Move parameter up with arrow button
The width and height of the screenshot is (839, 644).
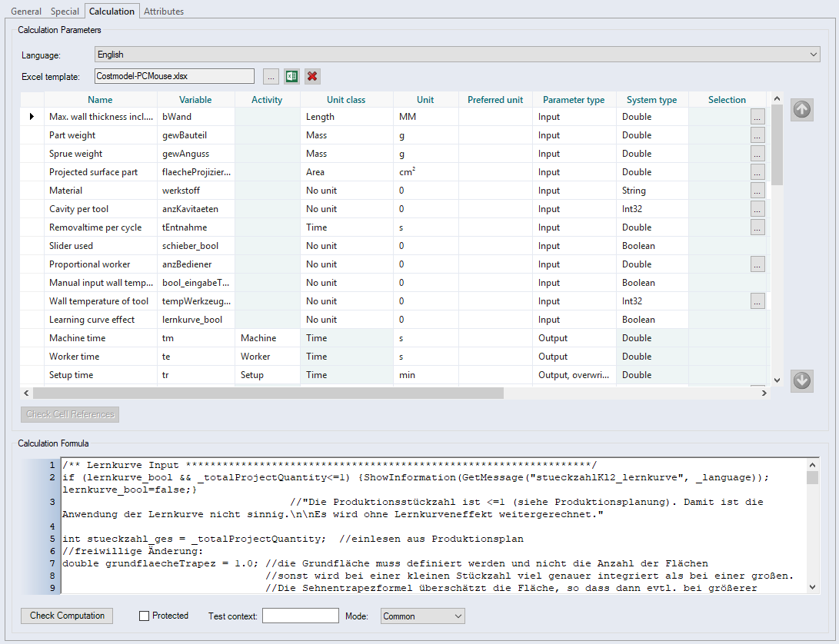tap(801, 110)
